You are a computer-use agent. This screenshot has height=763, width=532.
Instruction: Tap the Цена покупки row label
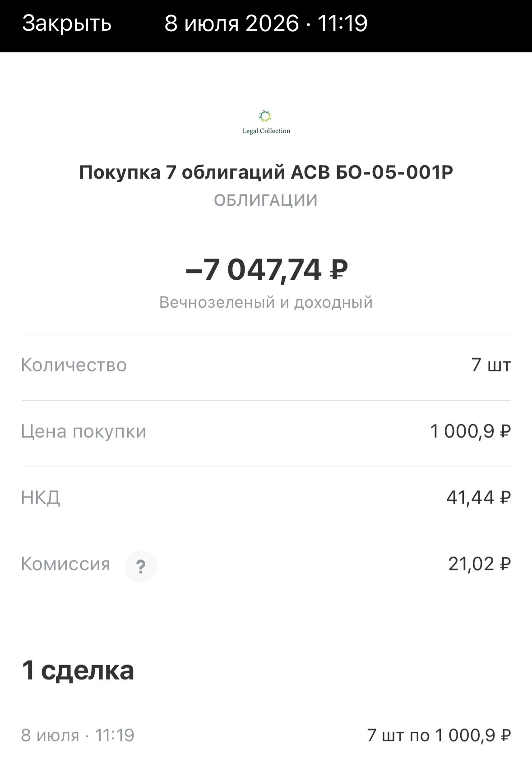click(x=84, y=431)
